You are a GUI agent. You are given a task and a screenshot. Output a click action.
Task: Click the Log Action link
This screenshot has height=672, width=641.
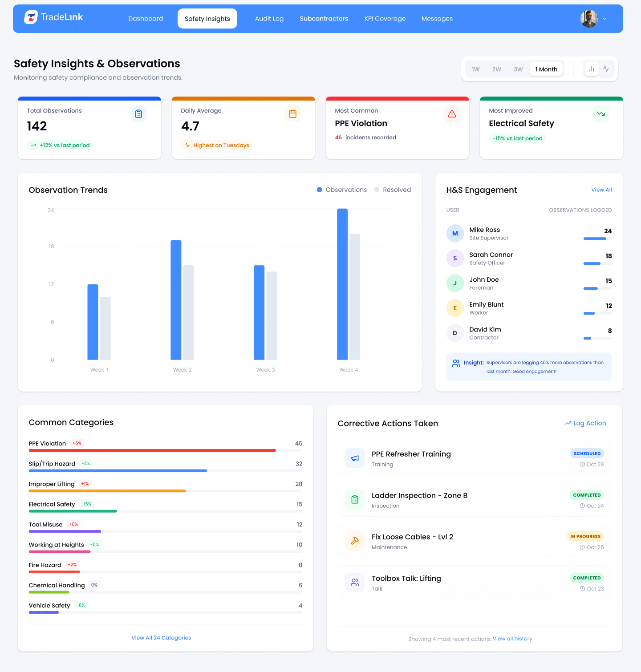(585, 423)
